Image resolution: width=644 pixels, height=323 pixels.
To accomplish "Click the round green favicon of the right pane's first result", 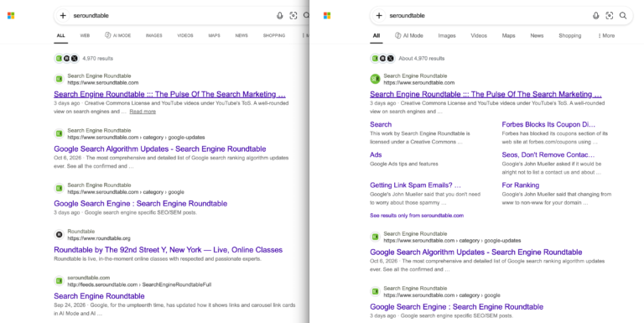I will (375, 79).
